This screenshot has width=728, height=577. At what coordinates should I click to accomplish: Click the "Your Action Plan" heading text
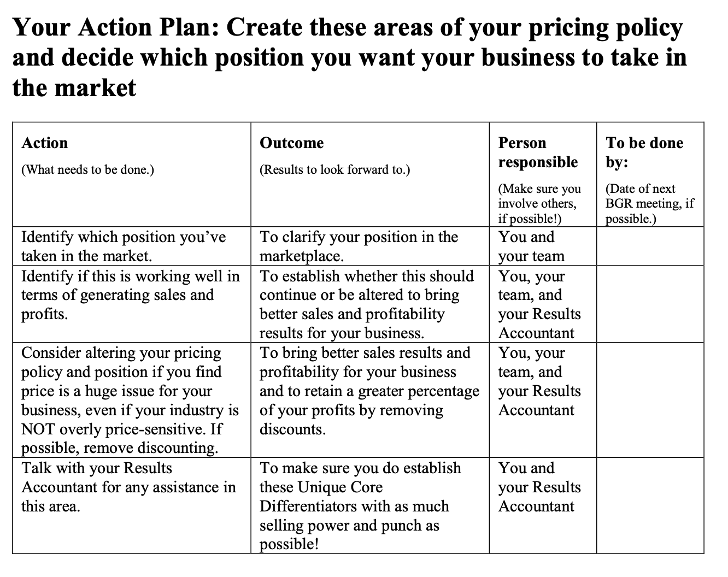(349, 57)
